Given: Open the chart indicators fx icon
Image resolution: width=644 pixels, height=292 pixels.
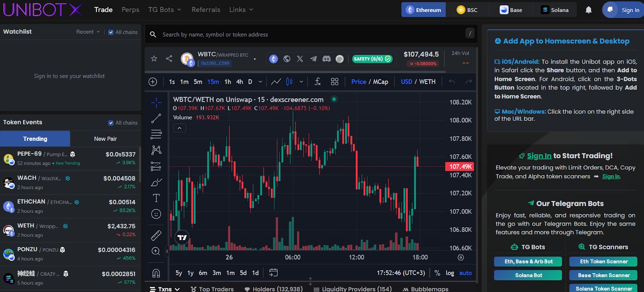Looking at the screenshot, I should click(318, 82).
